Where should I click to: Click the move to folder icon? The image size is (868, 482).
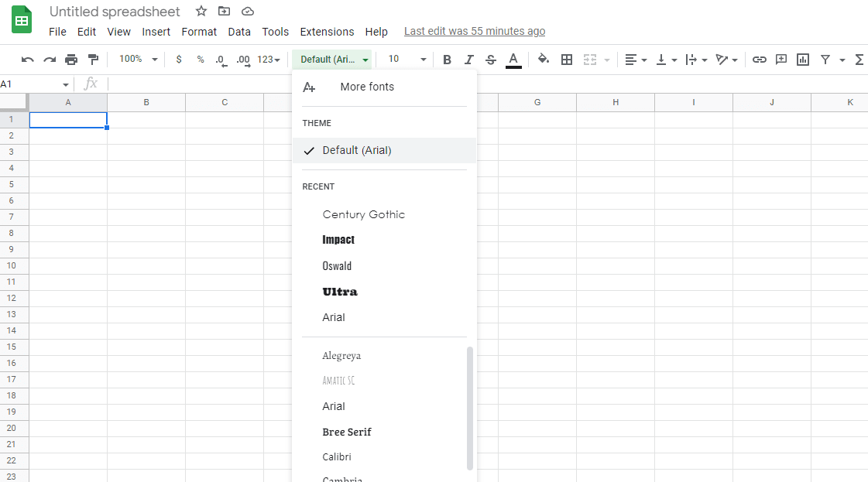point(224,11)
